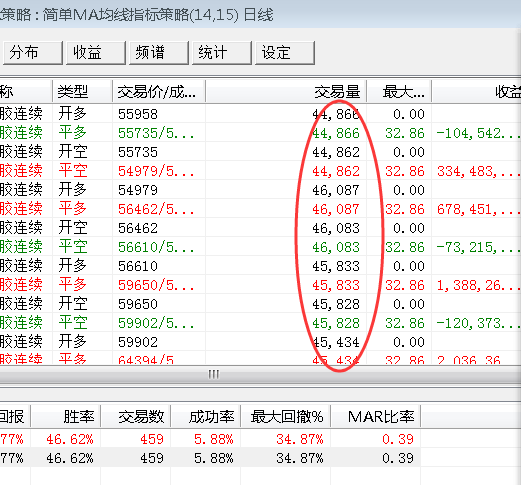521x485 pixels.
Task: Click the 最大回撤% column header
Action: point(286,417)
